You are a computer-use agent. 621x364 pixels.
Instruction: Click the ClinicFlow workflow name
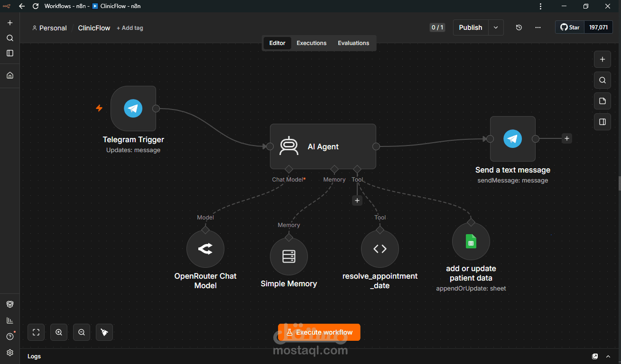tap(94, 28)
